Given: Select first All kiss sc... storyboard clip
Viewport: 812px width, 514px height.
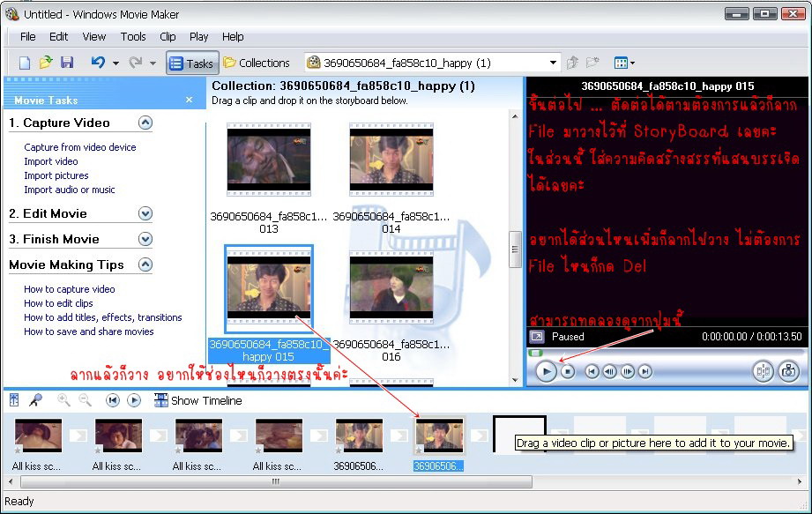Looking at the screenshot, I should click(x=38, y=436).
